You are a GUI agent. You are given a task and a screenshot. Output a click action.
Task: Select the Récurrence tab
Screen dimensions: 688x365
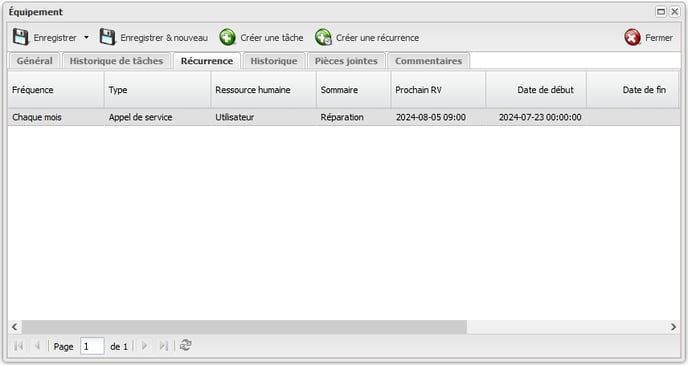pyautogui.click(x=207, y=61)
